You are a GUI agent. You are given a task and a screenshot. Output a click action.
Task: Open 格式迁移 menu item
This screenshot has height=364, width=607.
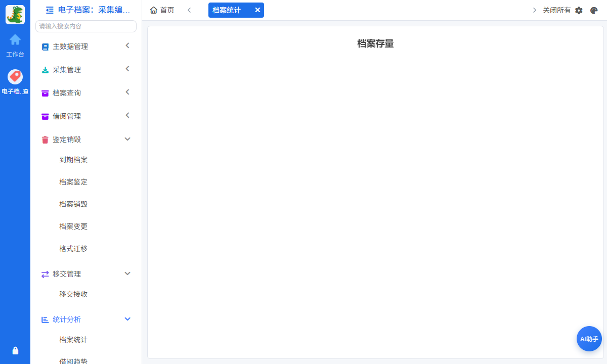pos(73,249)
